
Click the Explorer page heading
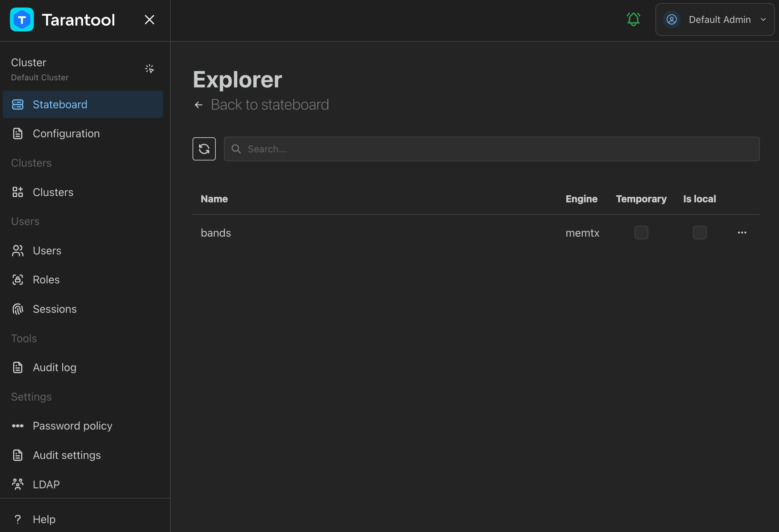[x=237, y=80]
